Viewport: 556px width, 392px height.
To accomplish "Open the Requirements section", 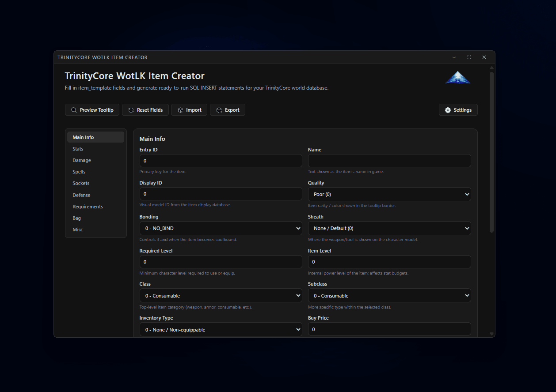I will 95,207.
